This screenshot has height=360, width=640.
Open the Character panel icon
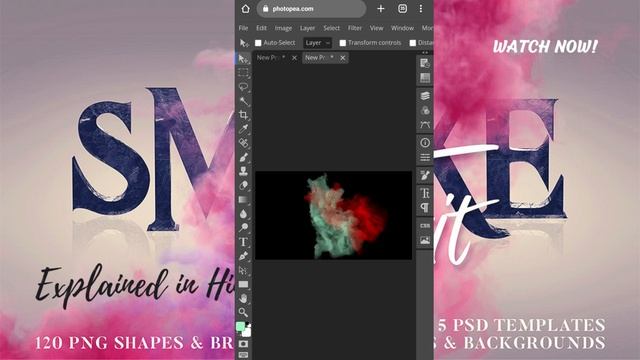pyautogui.click(x=425, y=193)
